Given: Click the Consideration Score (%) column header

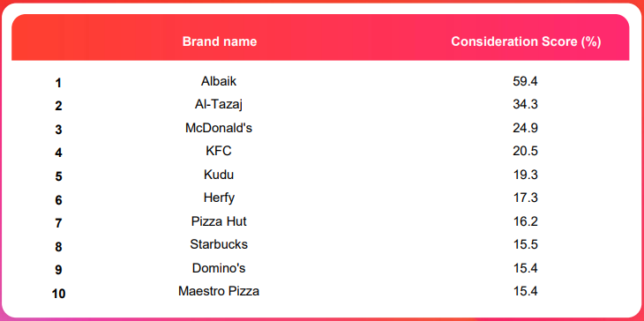Looking at the screenshot, I should [x=526, y=41].
